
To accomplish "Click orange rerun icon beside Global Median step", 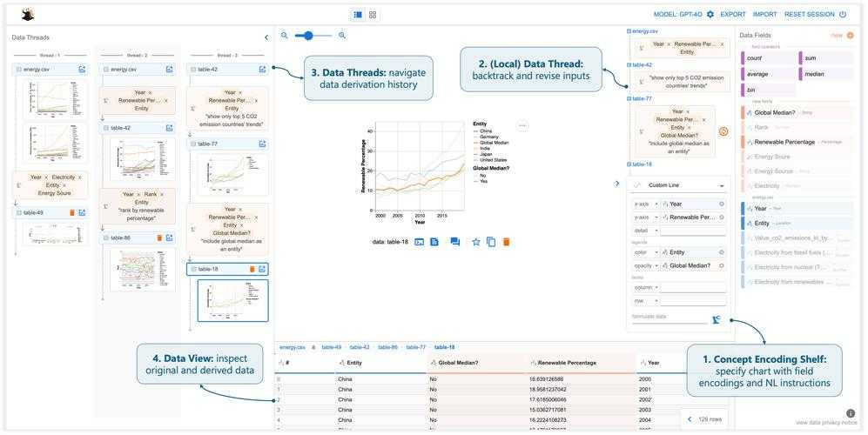I will [723, 131].
